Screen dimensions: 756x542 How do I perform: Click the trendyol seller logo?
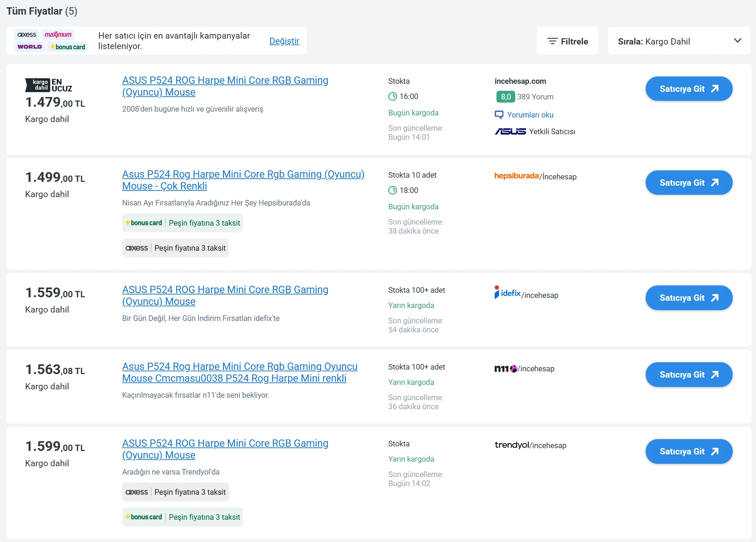click(511, 445)
